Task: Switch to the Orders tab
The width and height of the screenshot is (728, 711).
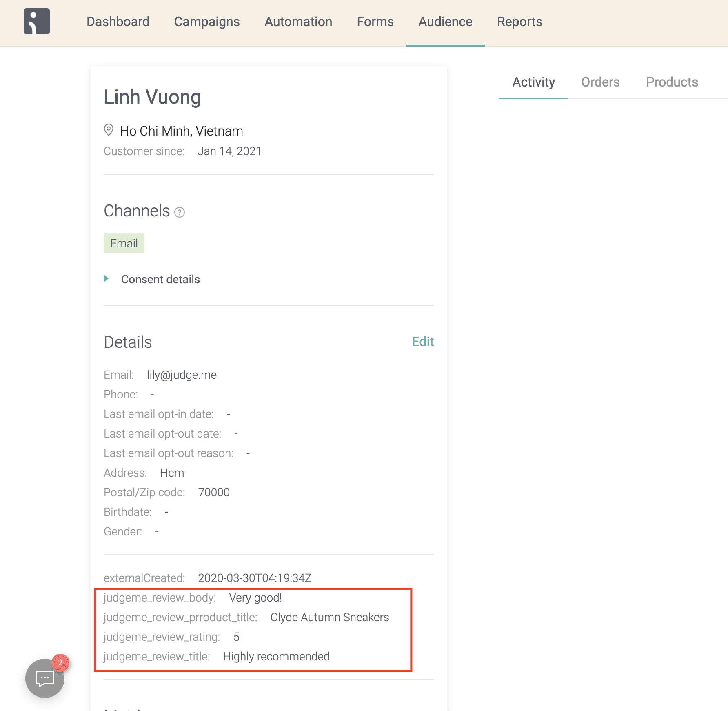Action: coord(600,82)
